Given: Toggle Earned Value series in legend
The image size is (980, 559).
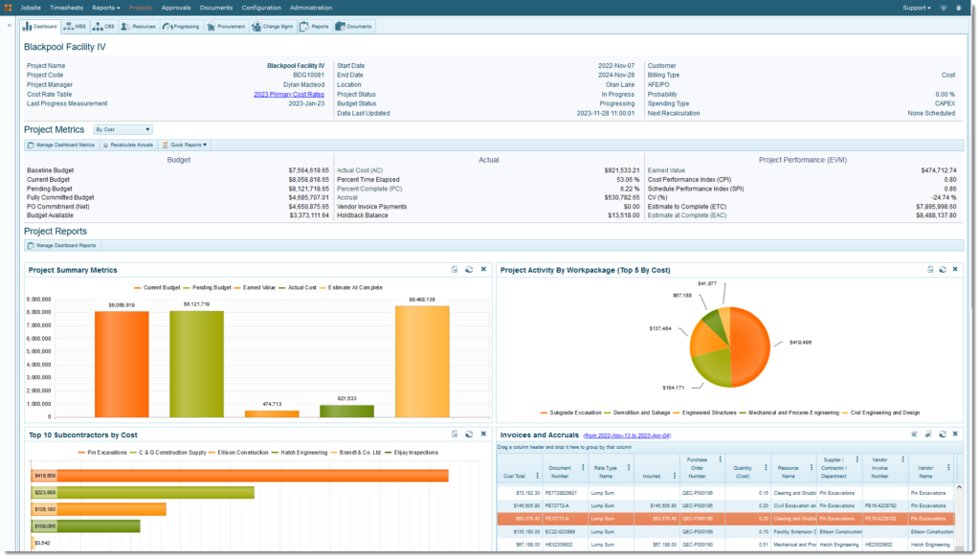Looking at the screenshot, I should [x=255, y=287].
